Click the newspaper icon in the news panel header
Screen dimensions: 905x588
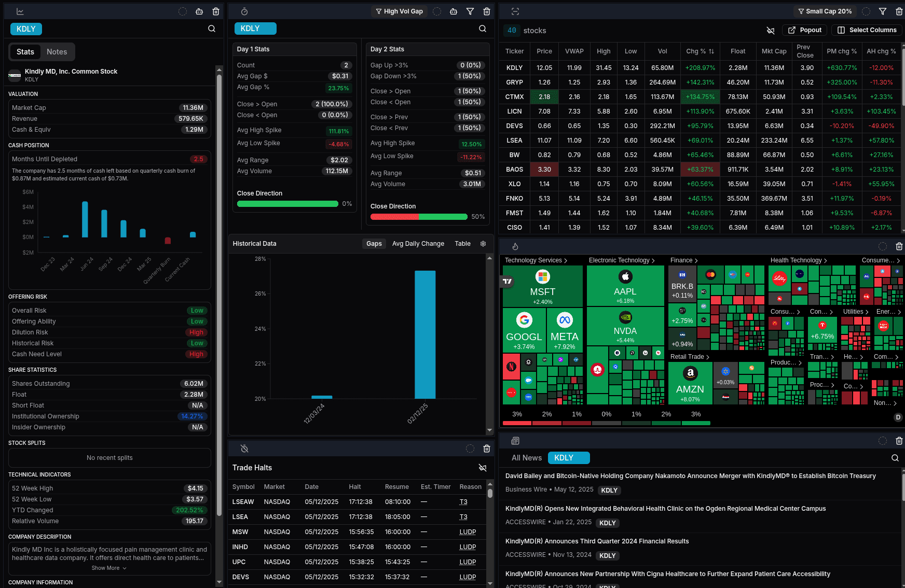click(515, 441)
